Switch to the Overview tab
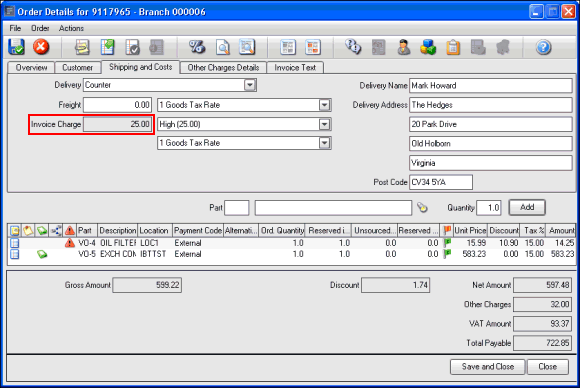The height and width of the screenshot is (388, 580). [x=31, y=68]
